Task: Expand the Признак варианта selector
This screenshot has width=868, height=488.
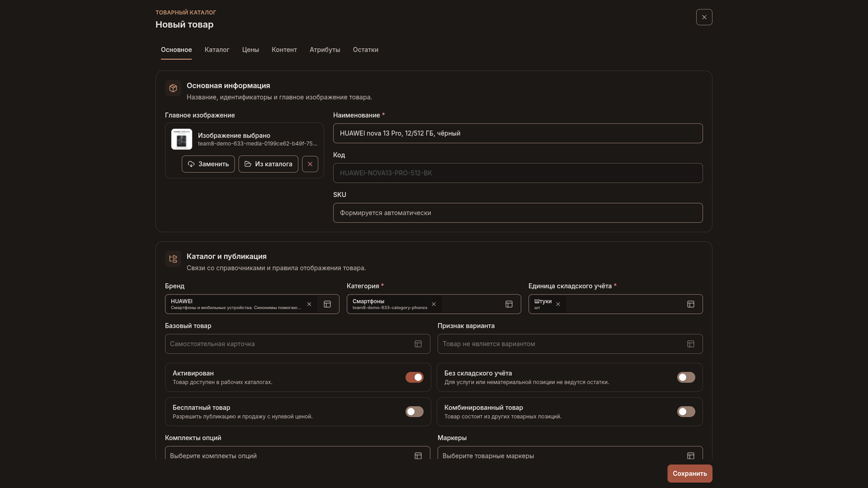Action: [570, 344]
